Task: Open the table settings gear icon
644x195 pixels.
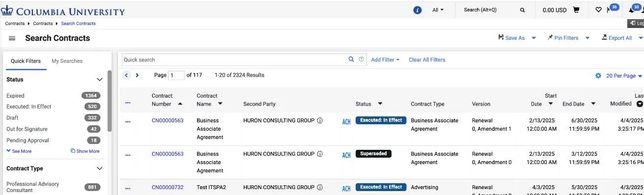Action: pos(598,76)
